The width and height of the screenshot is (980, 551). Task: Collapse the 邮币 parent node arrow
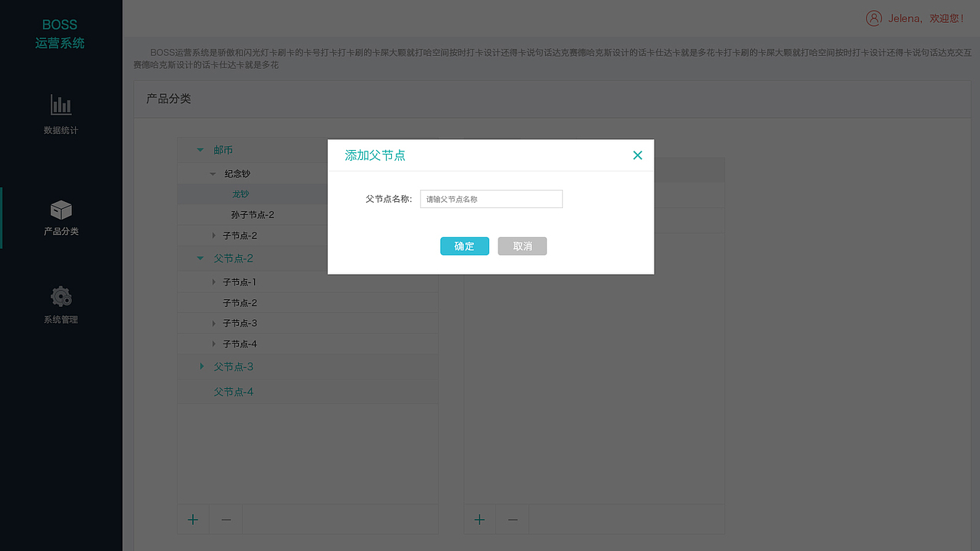pyautogui.click(x=201, y=150)
